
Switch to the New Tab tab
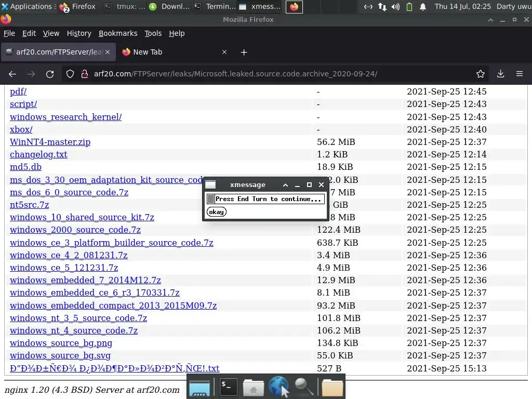175,52
